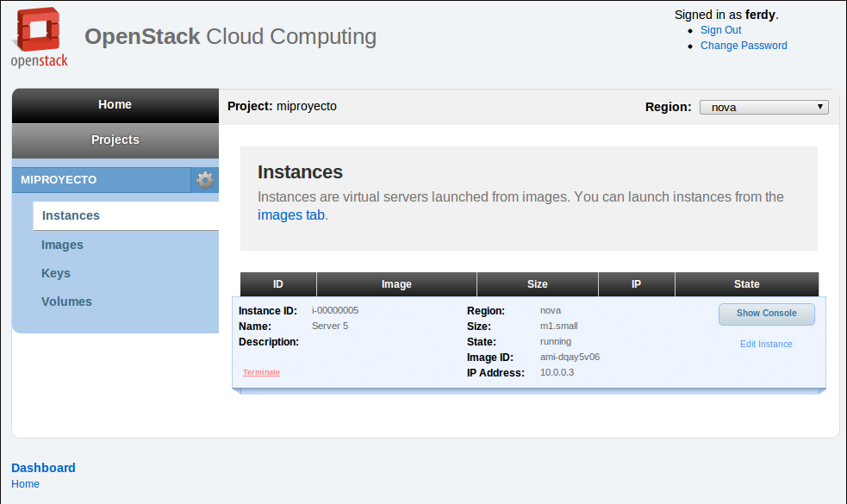
Task: Select the instance ID i-00000005
Action: [335, 311]
